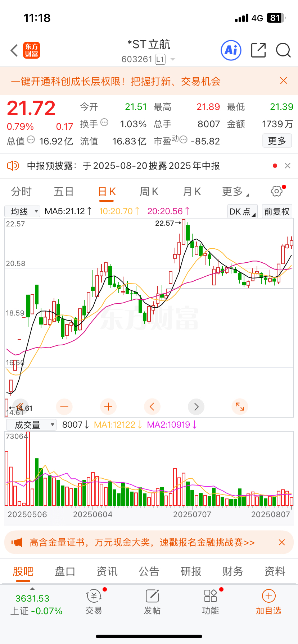Open the 成交量 indicator dropdown
The width and height of the screenshot is (298, 644).
pos(31,425)
